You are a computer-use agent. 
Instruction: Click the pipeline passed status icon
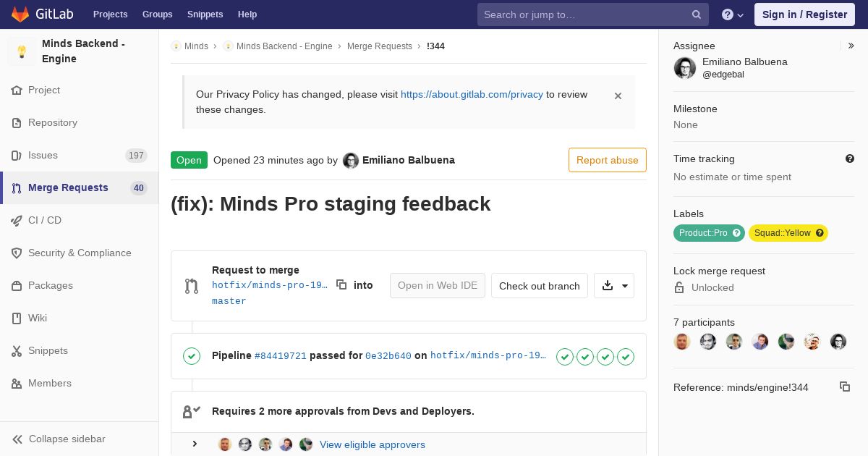tap(192, 355)
